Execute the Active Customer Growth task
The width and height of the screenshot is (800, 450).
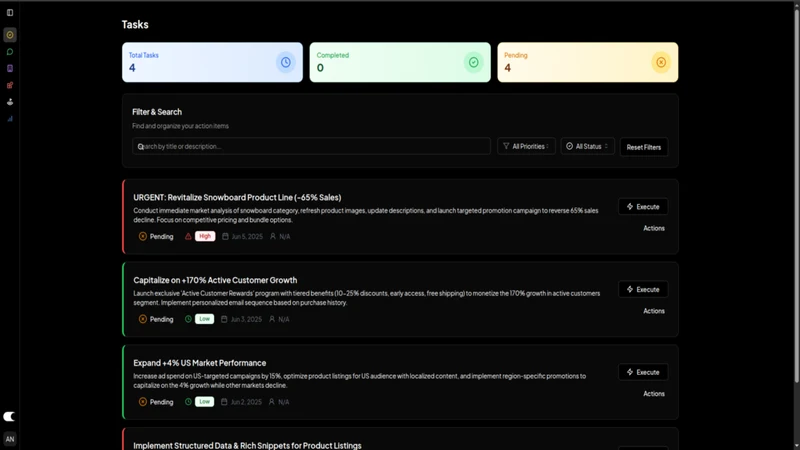point(643,289)
